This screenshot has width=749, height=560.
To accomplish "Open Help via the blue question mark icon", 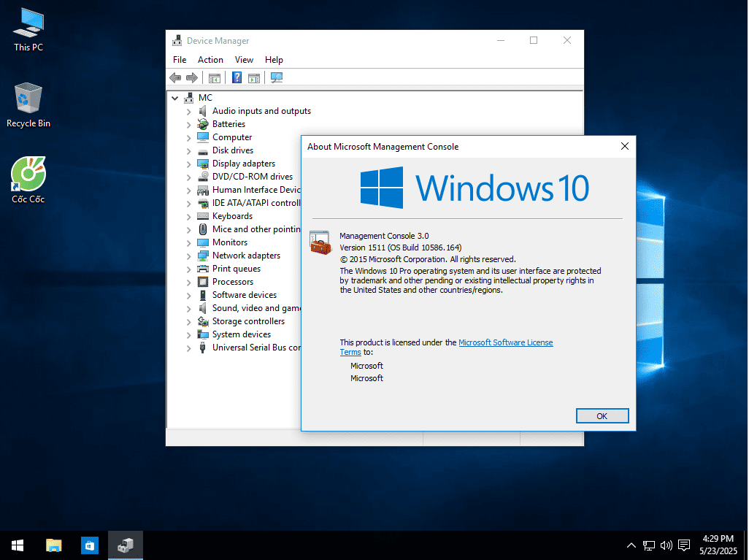I will point(237,77).
